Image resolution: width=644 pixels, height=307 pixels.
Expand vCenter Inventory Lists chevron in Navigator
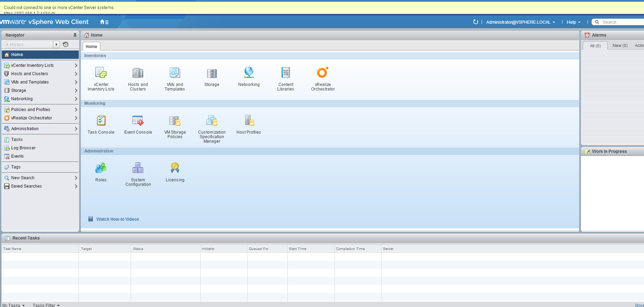tap(76, 65)
